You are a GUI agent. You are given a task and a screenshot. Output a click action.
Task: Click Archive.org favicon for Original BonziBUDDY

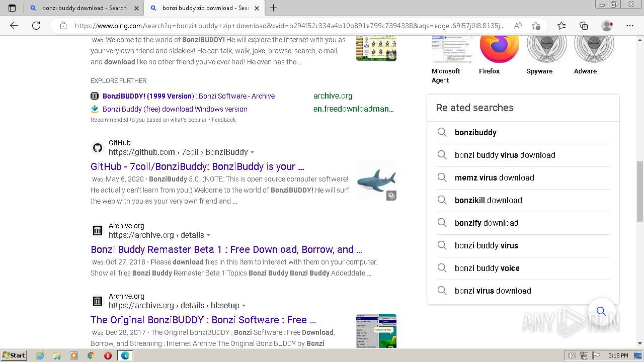click(x=98, y=301)
